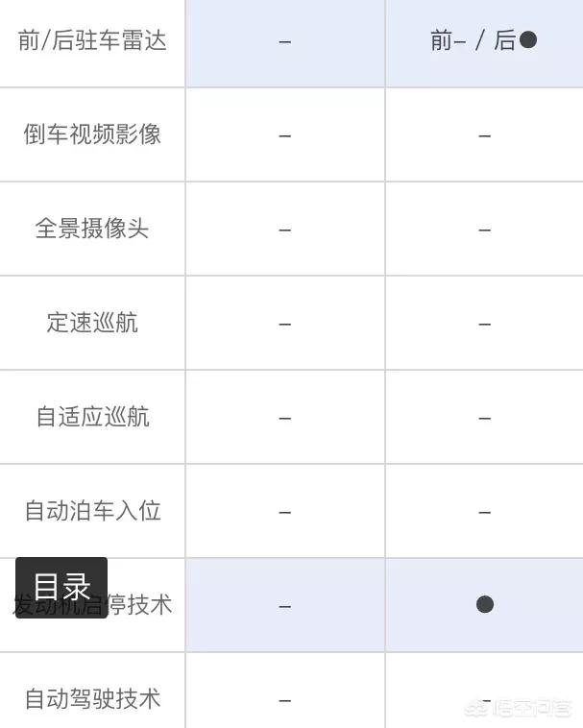583x728 pixels.
Task: Click the 全景摄像头 row label
Action: [x=92, y=229]
